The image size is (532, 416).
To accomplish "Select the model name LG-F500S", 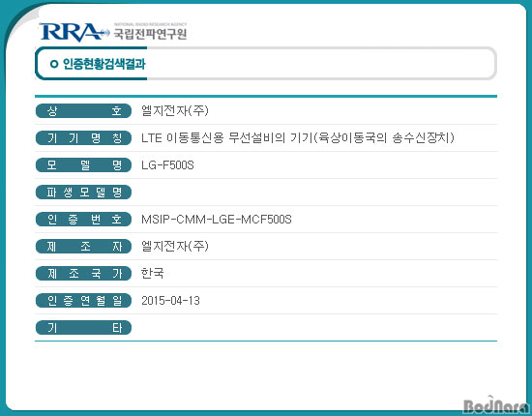I will pos(167,165).
